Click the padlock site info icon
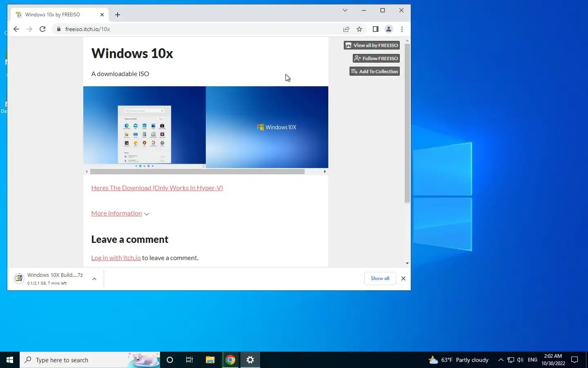588x368 pixels. 59,29
